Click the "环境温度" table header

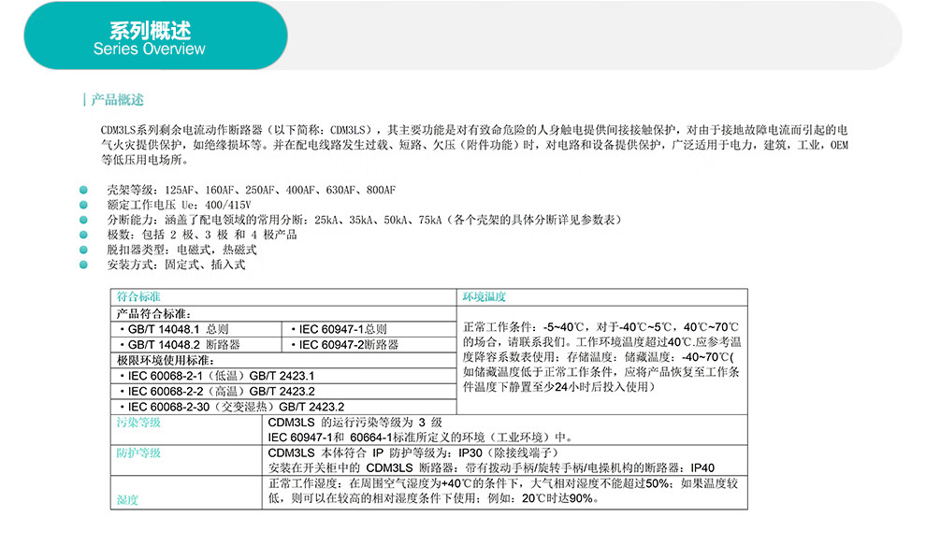[x=485, y=296]
